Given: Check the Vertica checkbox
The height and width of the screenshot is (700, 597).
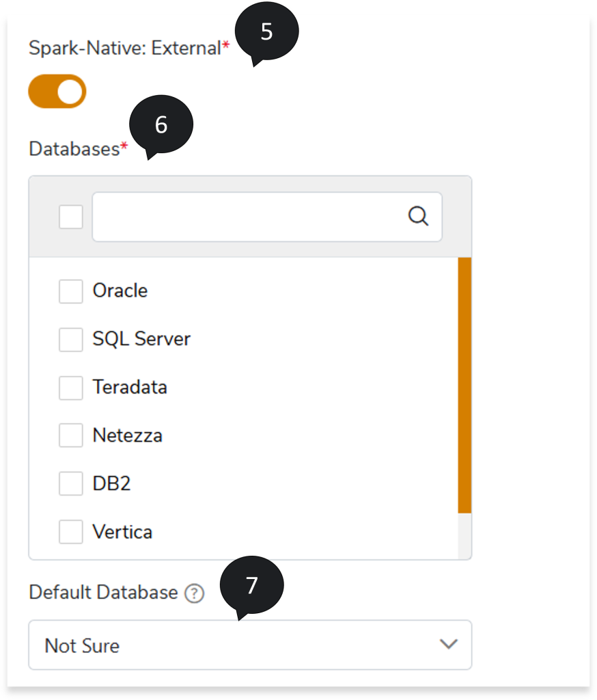Looking at the screenshot, I should (71, 532).
